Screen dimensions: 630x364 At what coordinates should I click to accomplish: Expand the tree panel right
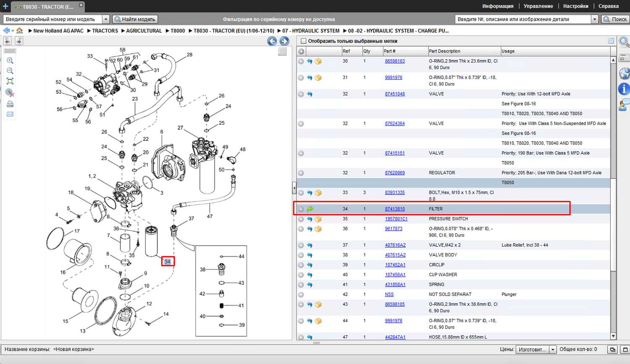(x=19, y=41)
